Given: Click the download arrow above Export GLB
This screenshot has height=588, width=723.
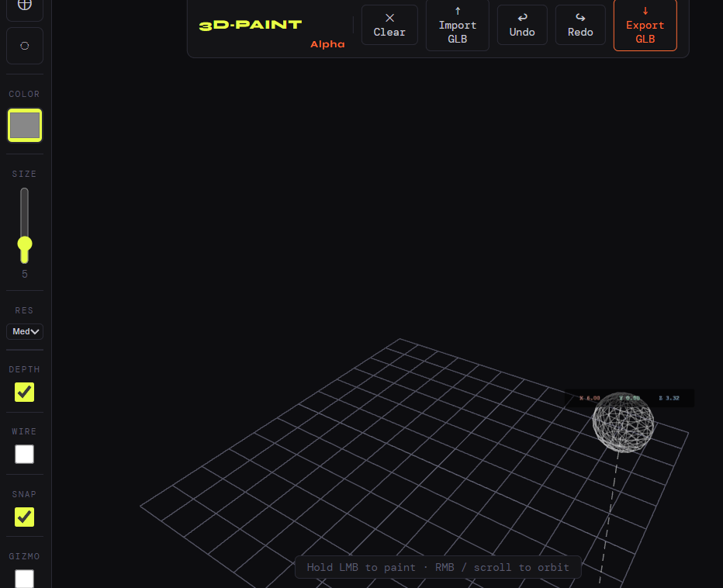Looking at the screenshot, I should click(645, 11).
